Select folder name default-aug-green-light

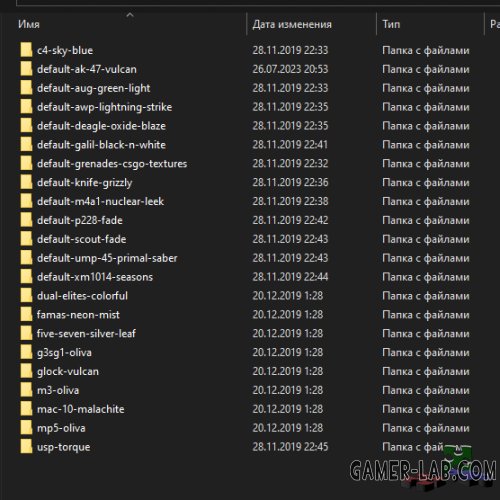[94, 88]
